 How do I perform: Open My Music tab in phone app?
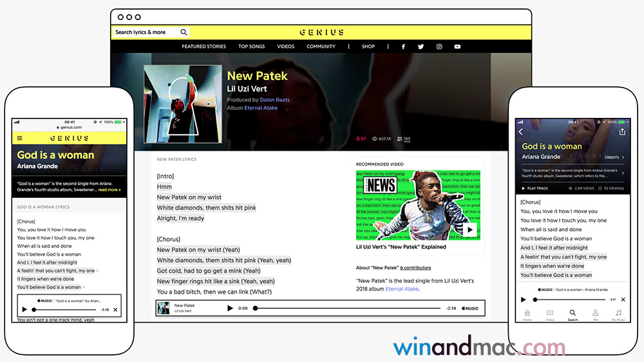618,314
